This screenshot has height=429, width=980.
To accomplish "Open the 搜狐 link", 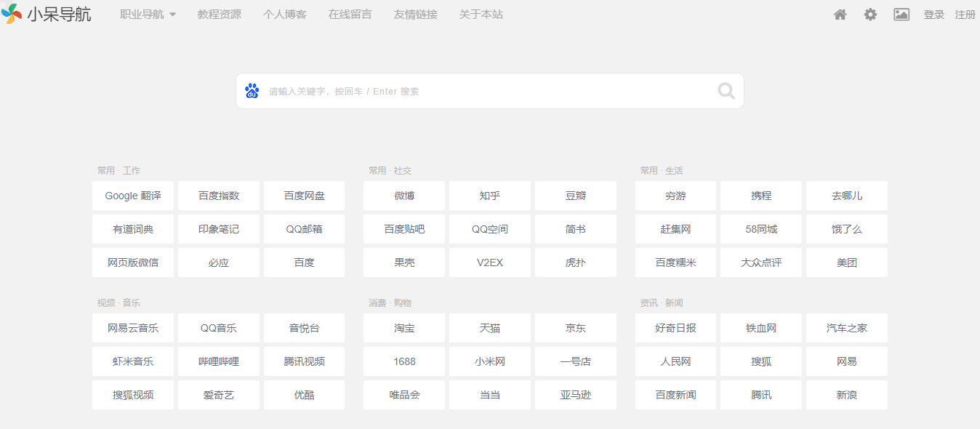I will [x=761, y=361].
